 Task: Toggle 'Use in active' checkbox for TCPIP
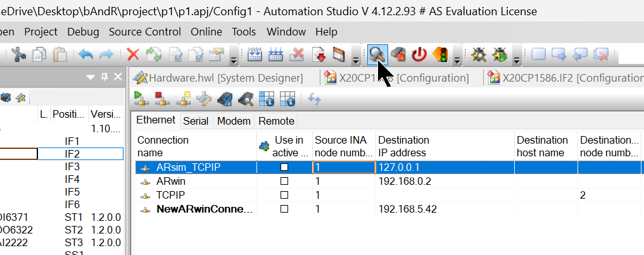click(x=284, y=195)
